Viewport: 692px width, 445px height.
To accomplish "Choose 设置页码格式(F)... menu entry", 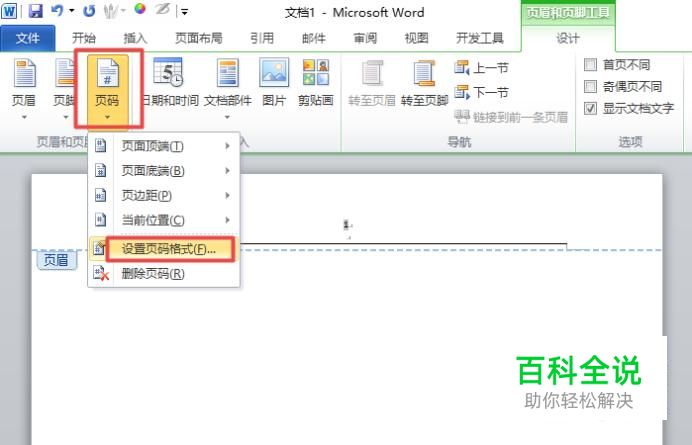I will point(164,249).
